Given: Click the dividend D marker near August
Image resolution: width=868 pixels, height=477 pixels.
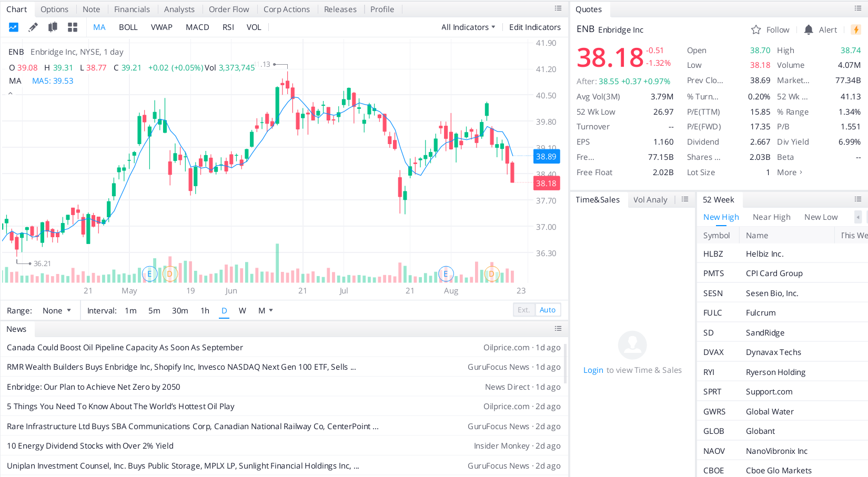Looking at the screenshot, I should click(491, 273).
